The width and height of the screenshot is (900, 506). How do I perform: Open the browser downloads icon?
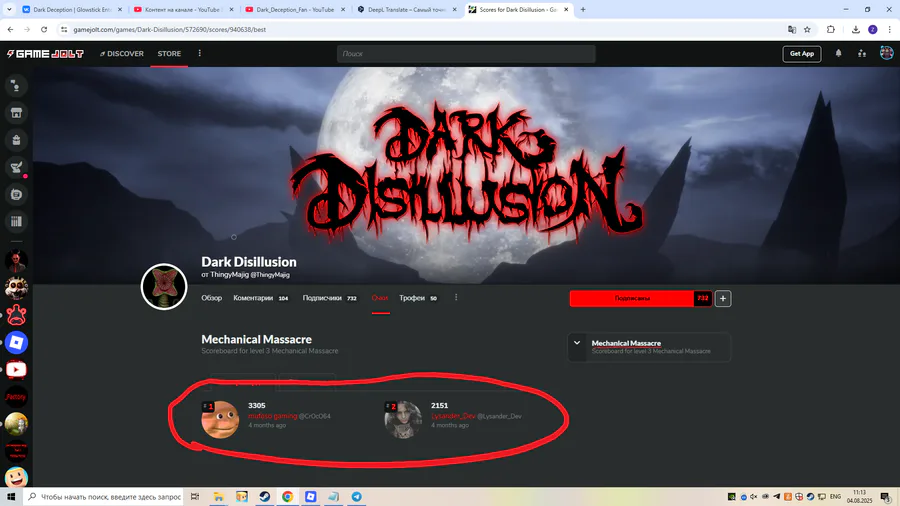point(855,29)
